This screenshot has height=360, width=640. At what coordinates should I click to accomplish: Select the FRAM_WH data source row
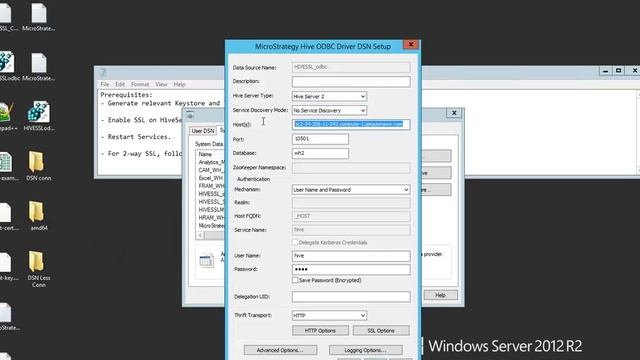[211, 186]
